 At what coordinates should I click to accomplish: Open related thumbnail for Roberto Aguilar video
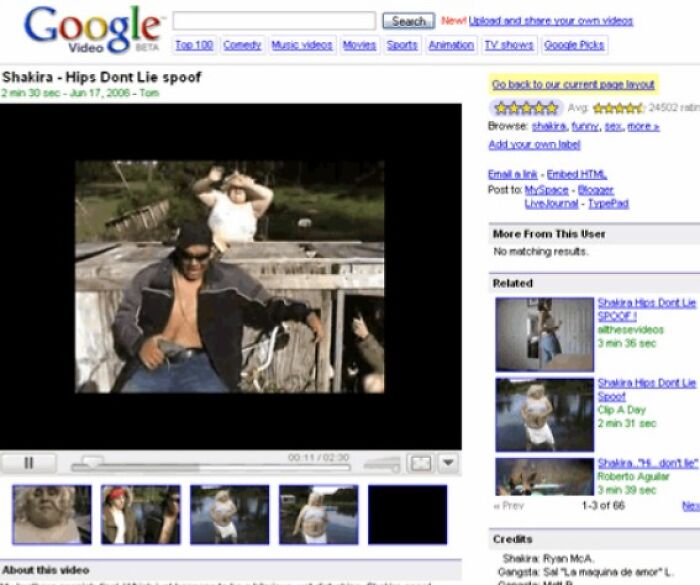point(545,476)
